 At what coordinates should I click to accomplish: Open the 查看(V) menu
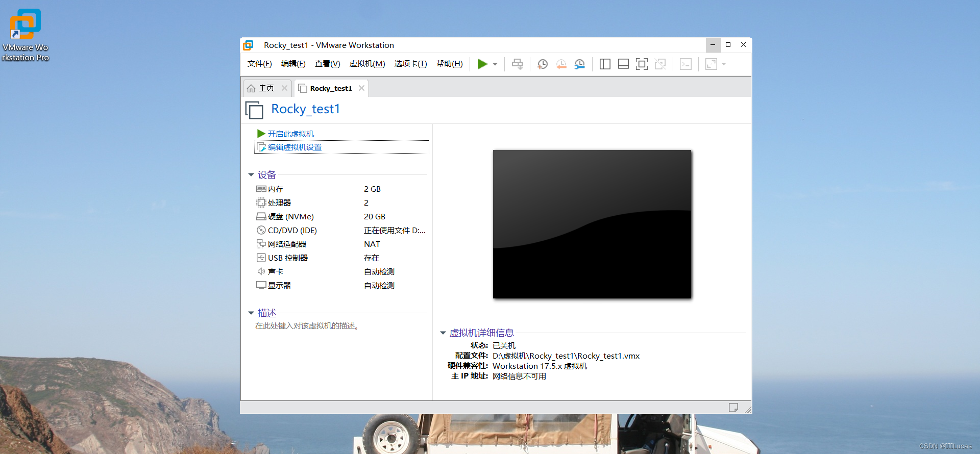tap(327, 64)
